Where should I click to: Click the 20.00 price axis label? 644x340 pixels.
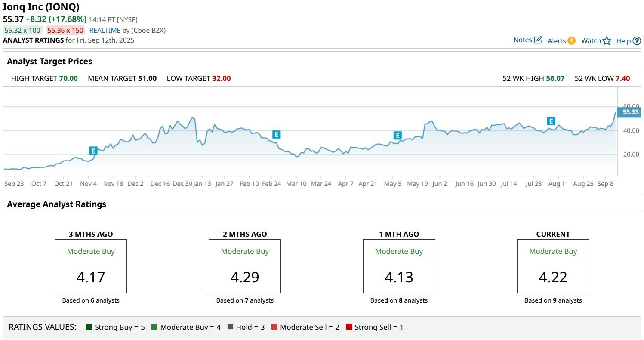click(x=631, y=155)
